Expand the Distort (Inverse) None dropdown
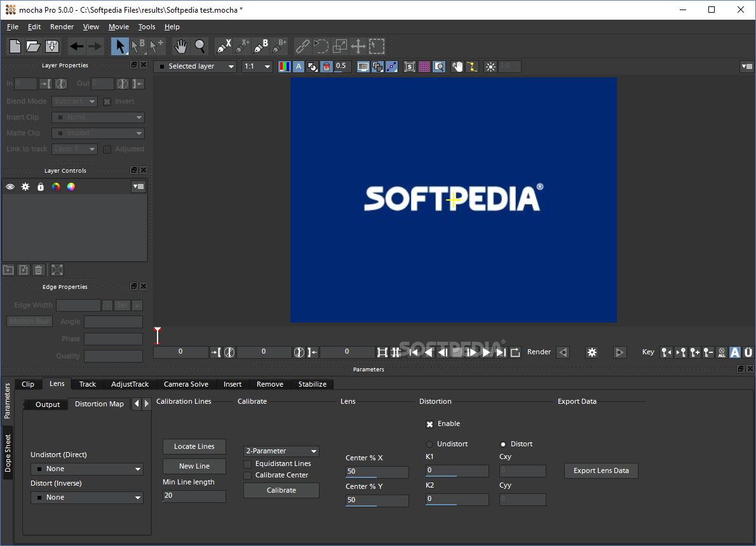This screenshot has height=546, width=756. (x=87, y=497)
